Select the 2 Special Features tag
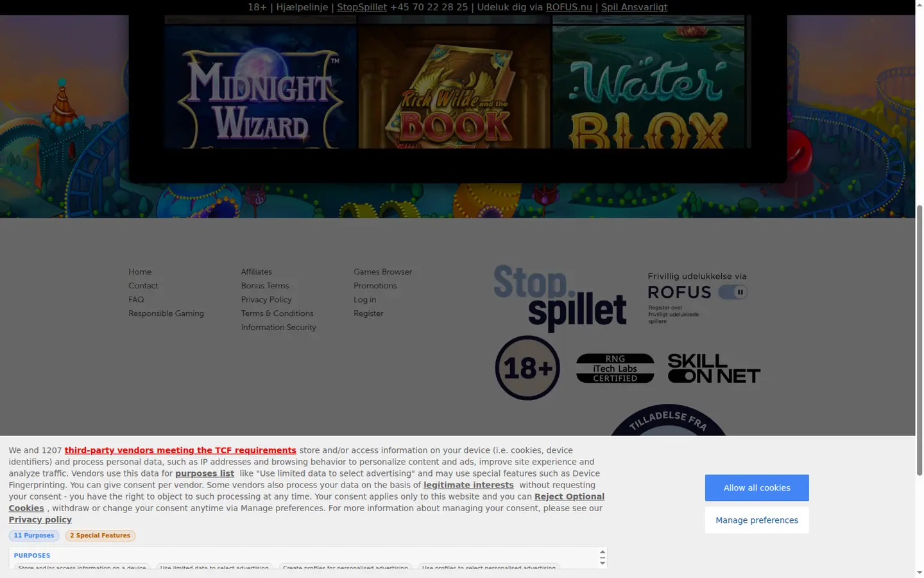The image size is (924, 578). 100,536
